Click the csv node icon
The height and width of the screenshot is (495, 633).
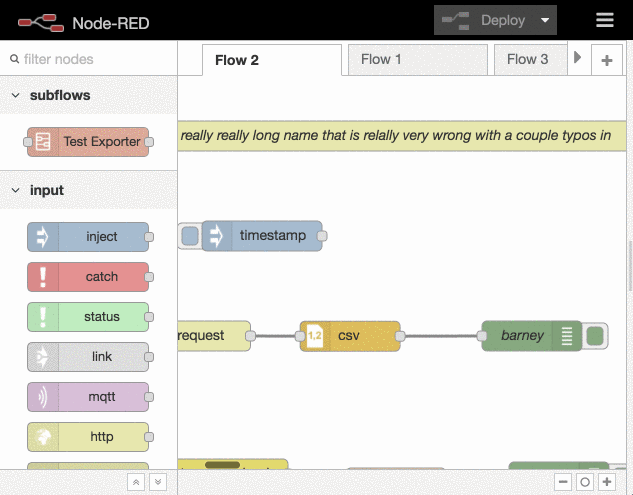coord(314,336)
